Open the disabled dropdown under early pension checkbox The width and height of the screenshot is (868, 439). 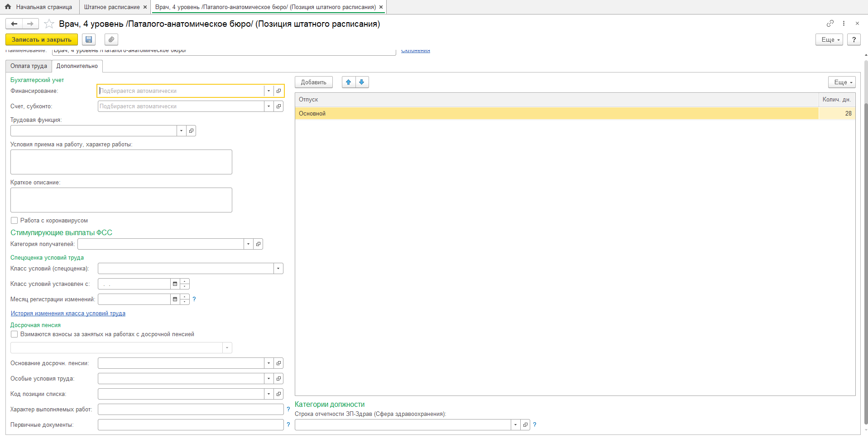[227, 348]
